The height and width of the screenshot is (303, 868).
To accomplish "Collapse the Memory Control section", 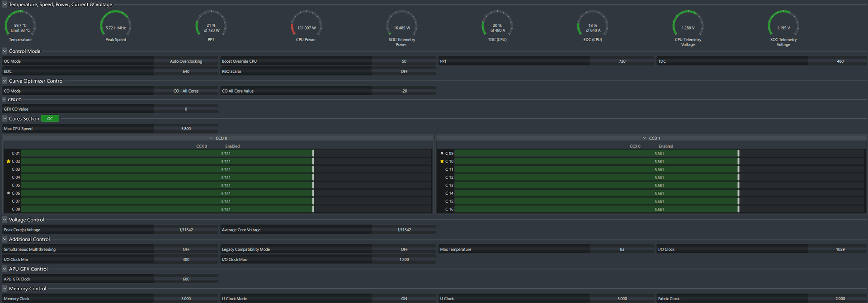I will pos(5,289).
